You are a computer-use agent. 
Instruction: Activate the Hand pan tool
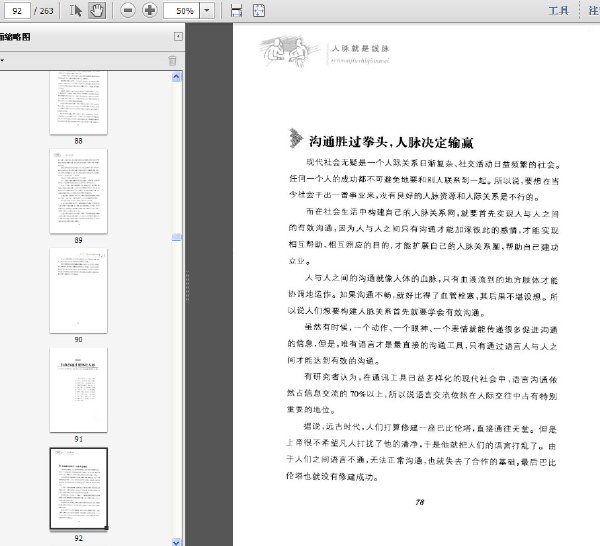[97, 10]
